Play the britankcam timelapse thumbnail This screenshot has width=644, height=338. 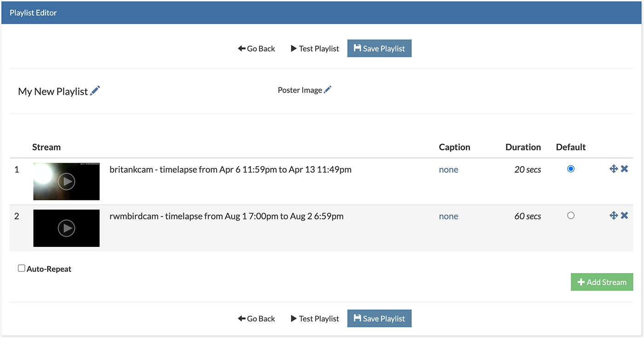pyautogui.click(x=67, y=181)
